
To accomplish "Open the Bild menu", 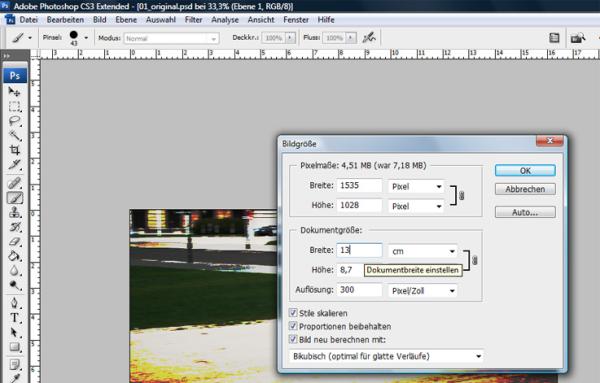I will click(x=99, y=20).
